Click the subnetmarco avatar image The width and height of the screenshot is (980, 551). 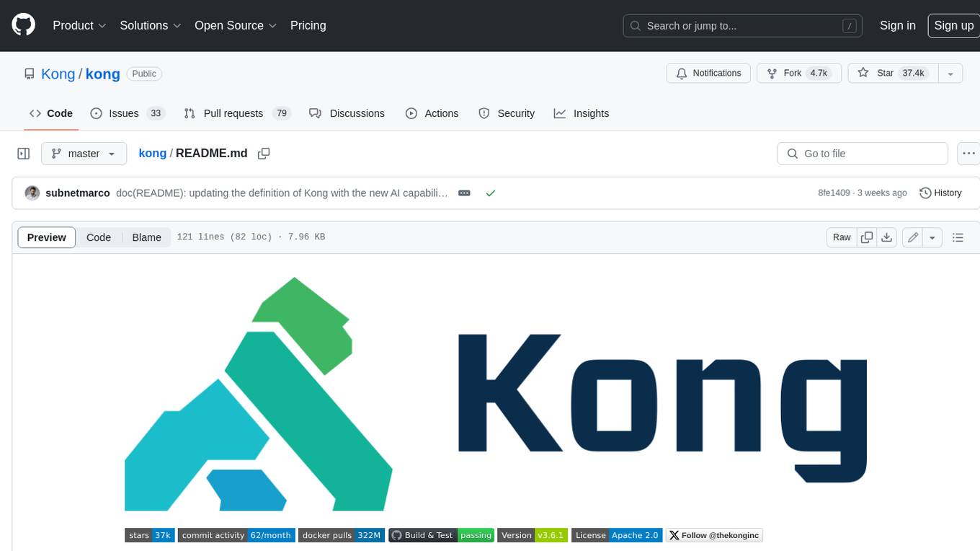coord(32,193)
